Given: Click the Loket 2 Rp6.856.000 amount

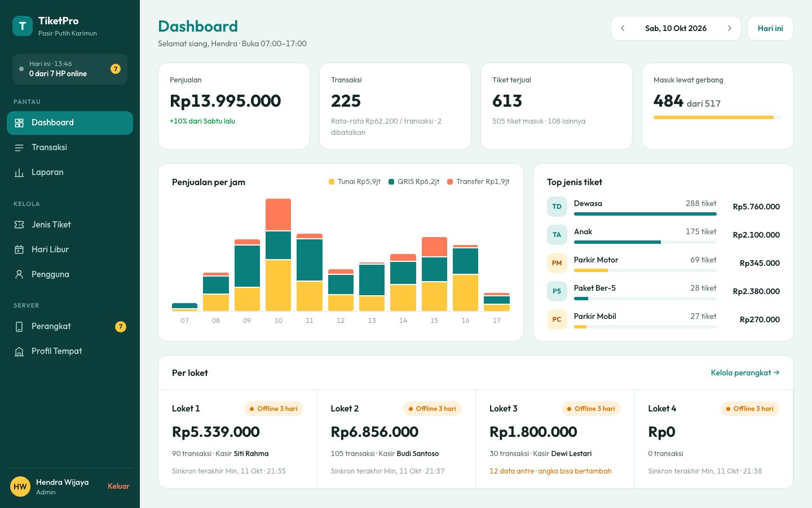Looking at the screenshot, I should click(374, 432).
